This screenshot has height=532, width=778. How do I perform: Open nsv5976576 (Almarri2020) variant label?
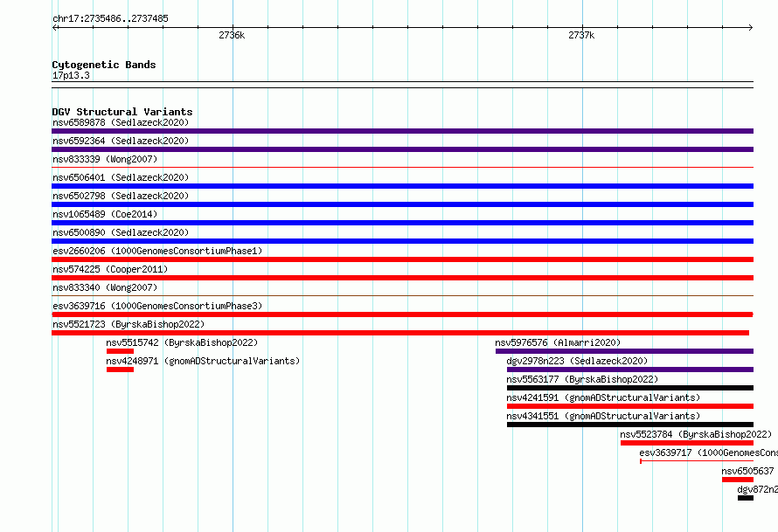[x=558, y=342]
